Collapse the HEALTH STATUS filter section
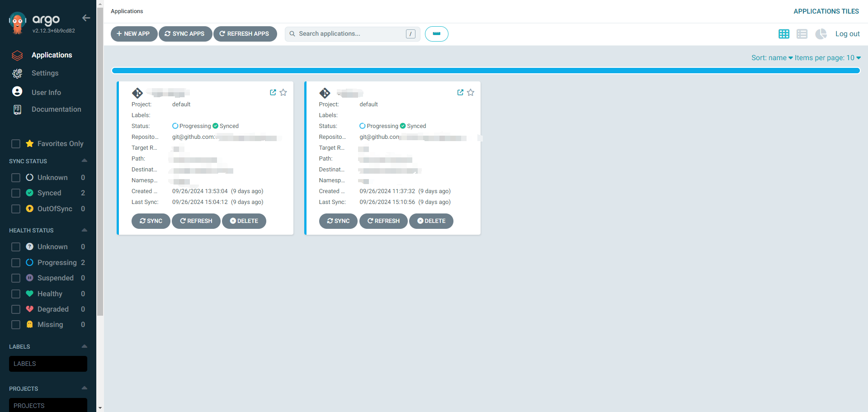This screenshot has height=412, width=868. click(84, 230)
